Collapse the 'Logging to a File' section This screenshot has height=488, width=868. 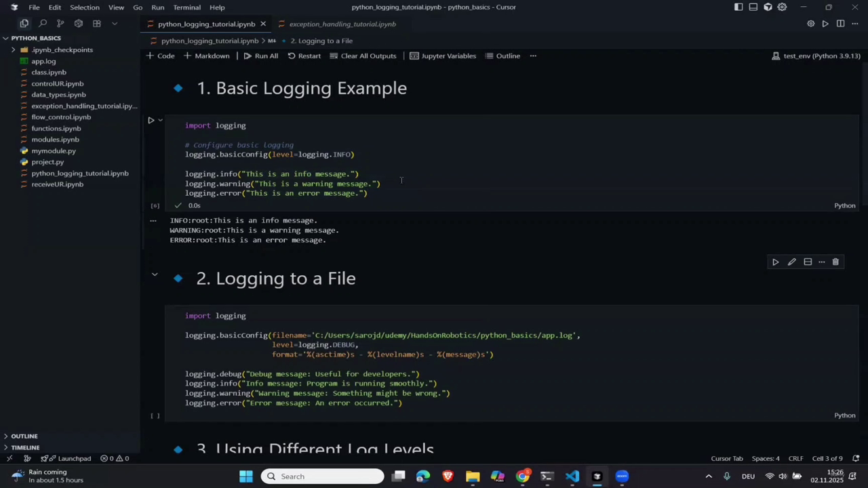click(x=155, y=274)
